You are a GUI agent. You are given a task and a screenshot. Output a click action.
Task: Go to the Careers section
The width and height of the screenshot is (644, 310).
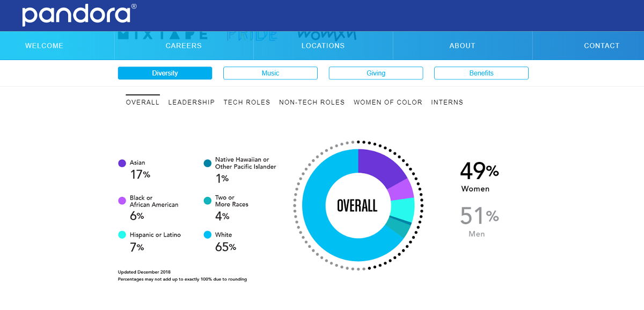pyautogui.click(x=184, y=46)
